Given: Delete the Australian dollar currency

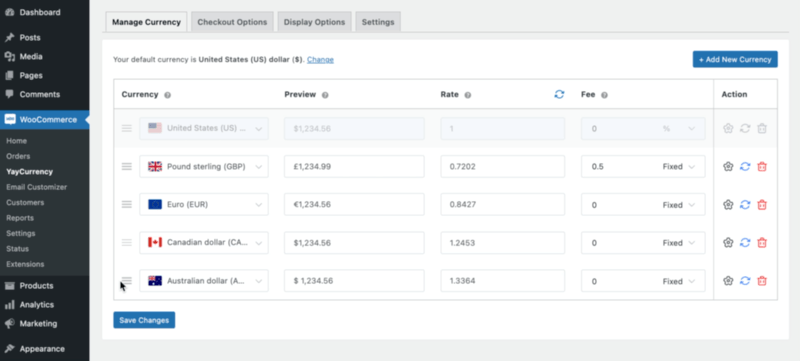Looking at the screenshot, I should click(762, 280).
